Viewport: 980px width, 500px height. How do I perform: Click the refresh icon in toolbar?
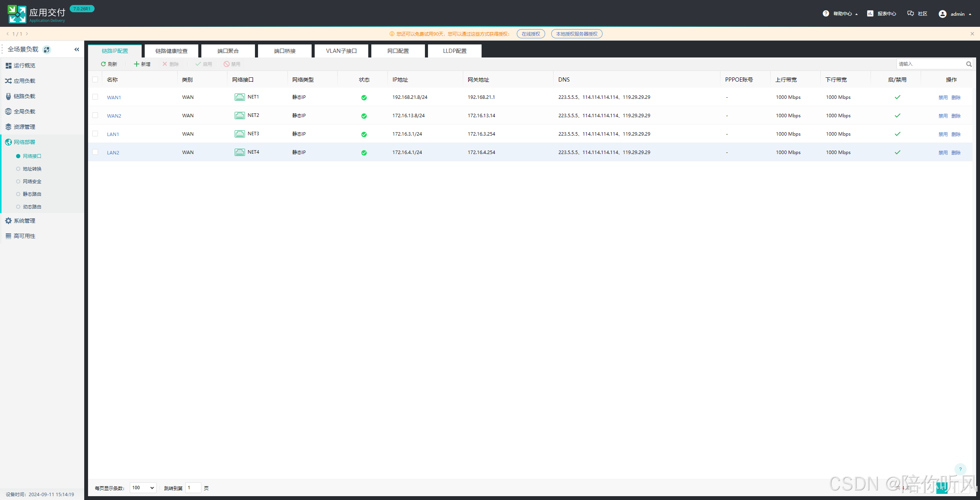pos(103,64)
